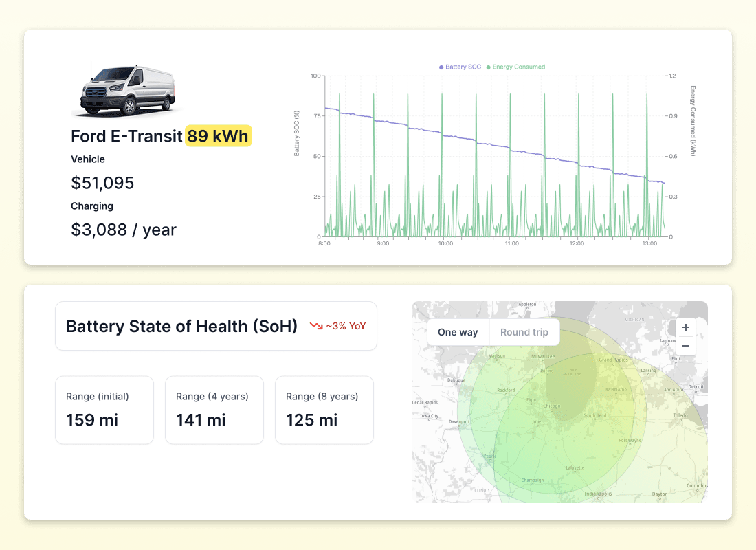Viewport: 756px width, 550px height.
Task: Click the Ford E-Transit van image
Action: tap(127, 89)
